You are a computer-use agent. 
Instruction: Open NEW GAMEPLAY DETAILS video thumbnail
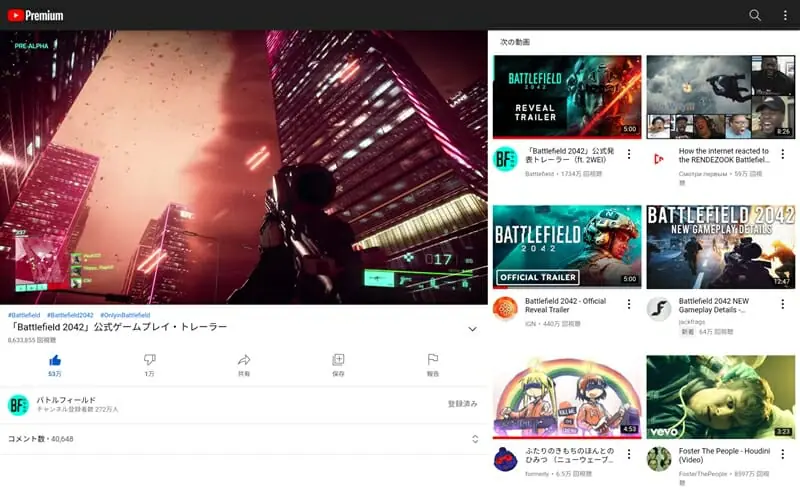720,247
